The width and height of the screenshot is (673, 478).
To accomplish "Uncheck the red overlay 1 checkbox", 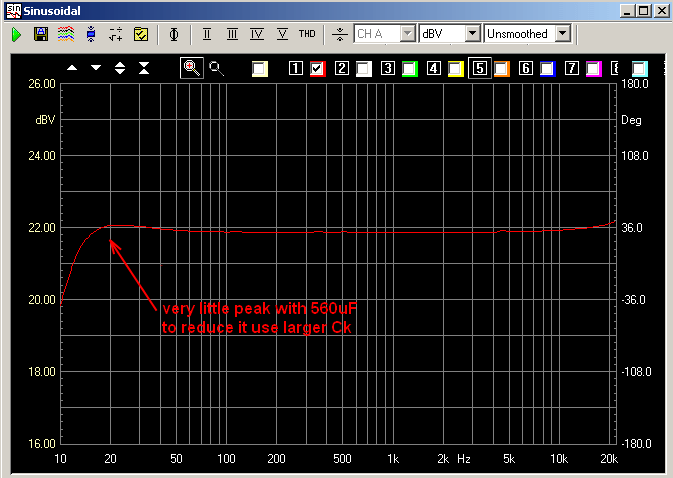I will [x=318, y=69].
